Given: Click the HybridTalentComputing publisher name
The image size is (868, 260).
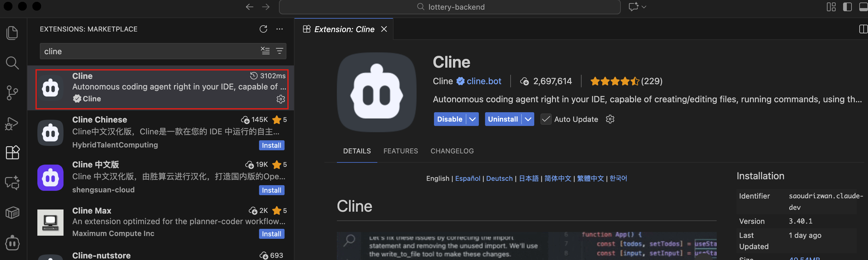Looking at the screenshot, I should (x=115, y=145).
